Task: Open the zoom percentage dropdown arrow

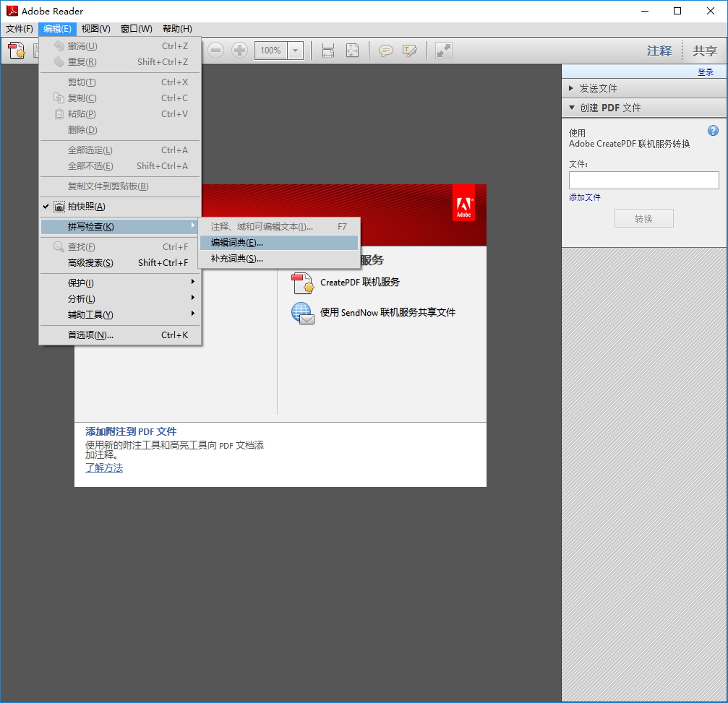Action: pos(295,51)
